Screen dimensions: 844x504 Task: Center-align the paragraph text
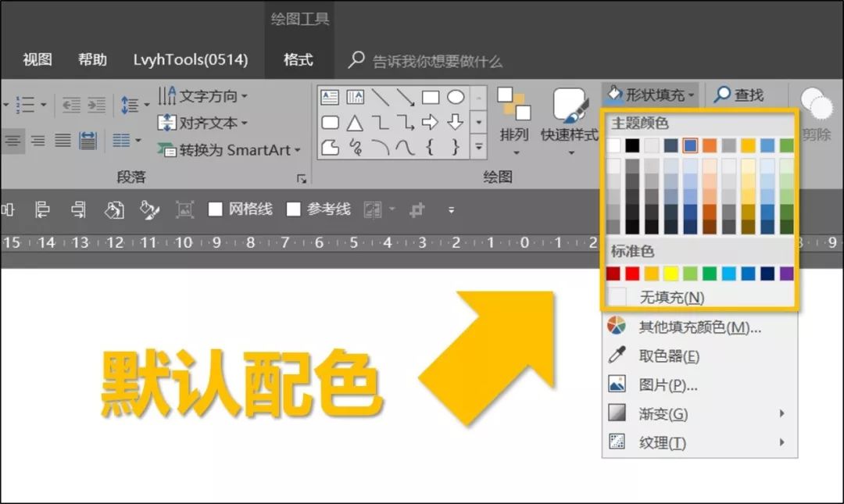click(13, 141)
